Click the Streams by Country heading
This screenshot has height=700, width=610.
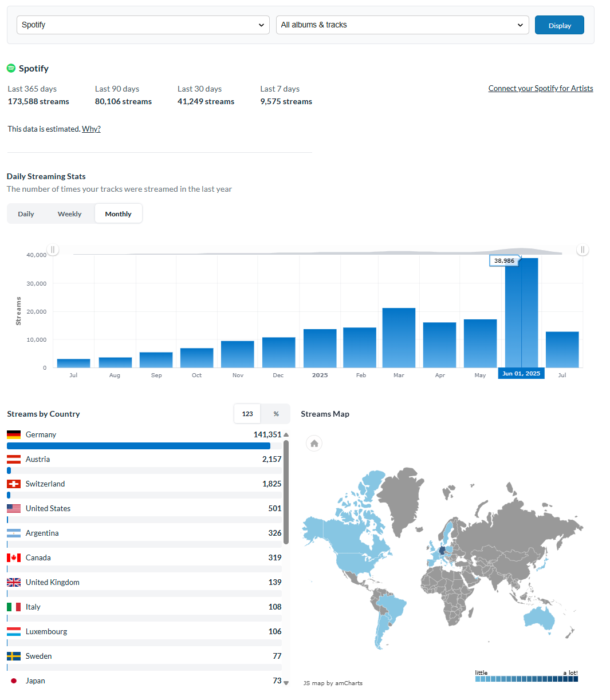[44, 414]
